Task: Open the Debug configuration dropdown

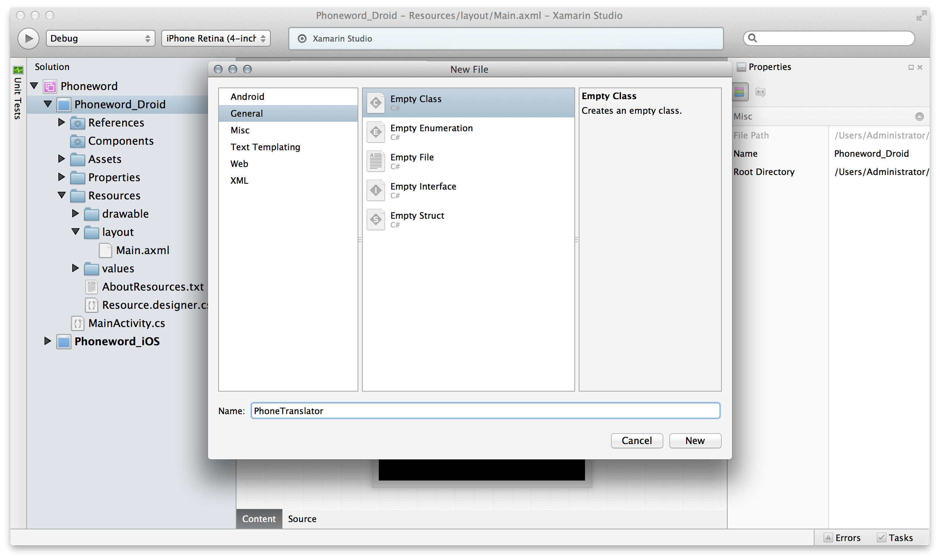Action: 100,39
